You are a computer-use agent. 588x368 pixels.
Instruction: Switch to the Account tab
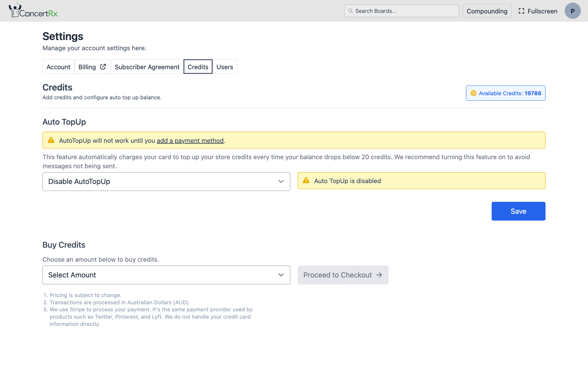click(58, 67)
